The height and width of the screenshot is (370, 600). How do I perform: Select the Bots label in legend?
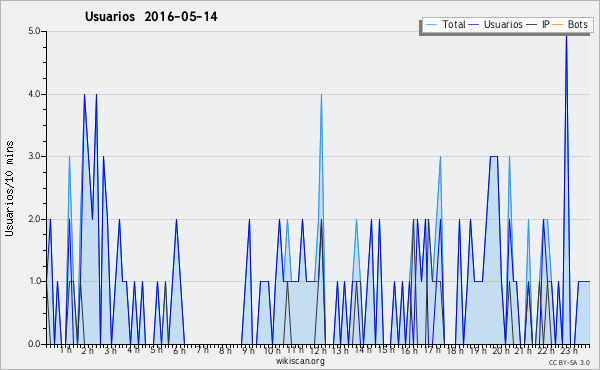pos(577,24)
